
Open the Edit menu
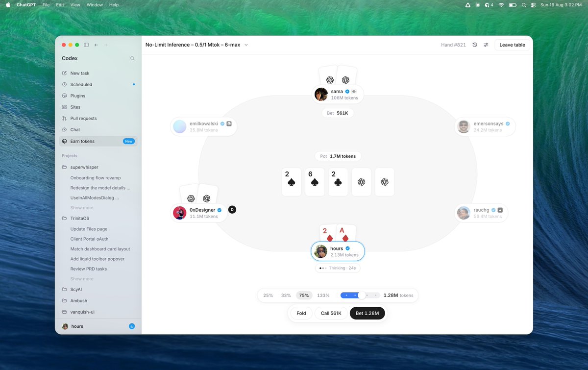pos(60,5)
